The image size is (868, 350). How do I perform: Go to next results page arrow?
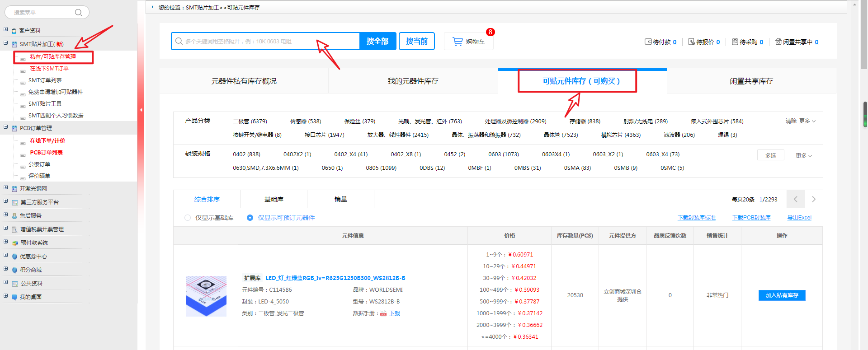814,199
